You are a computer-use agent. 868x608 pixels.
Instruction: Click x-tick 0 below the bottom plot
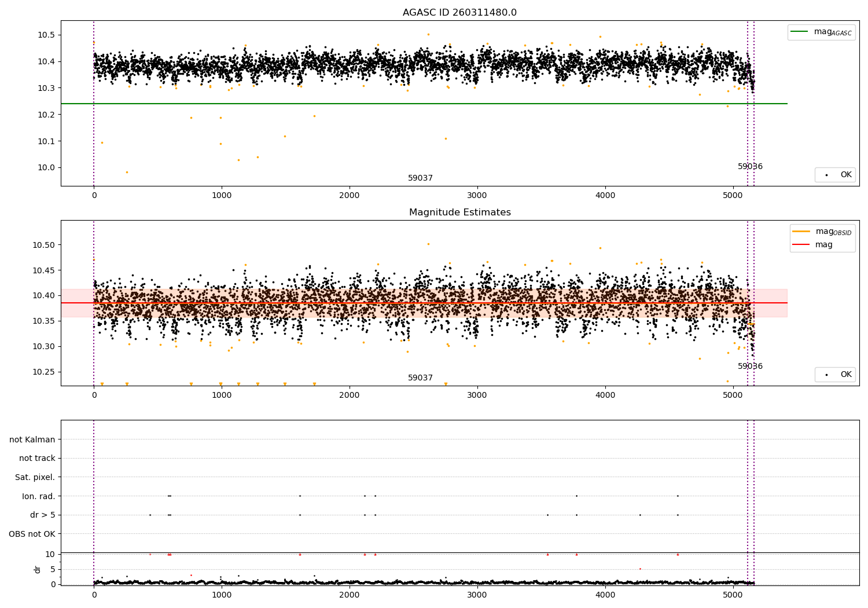[94, 595]
